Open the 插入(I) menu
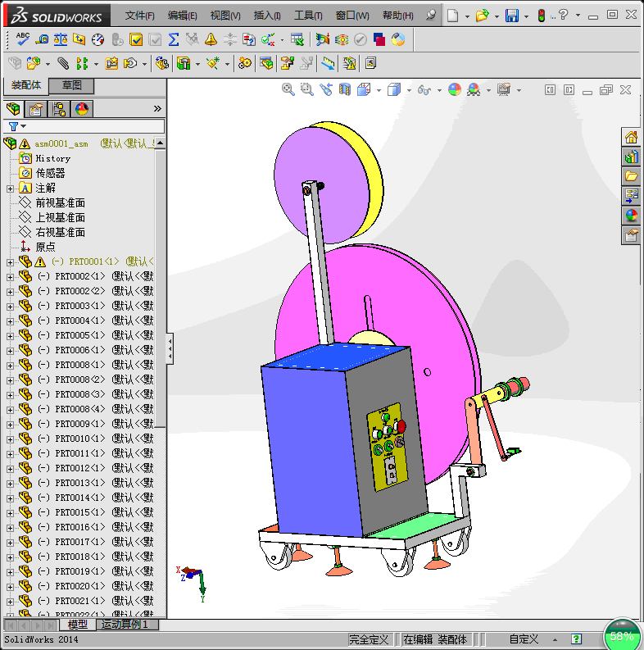644x650 pixels. [x=267, y=16]
